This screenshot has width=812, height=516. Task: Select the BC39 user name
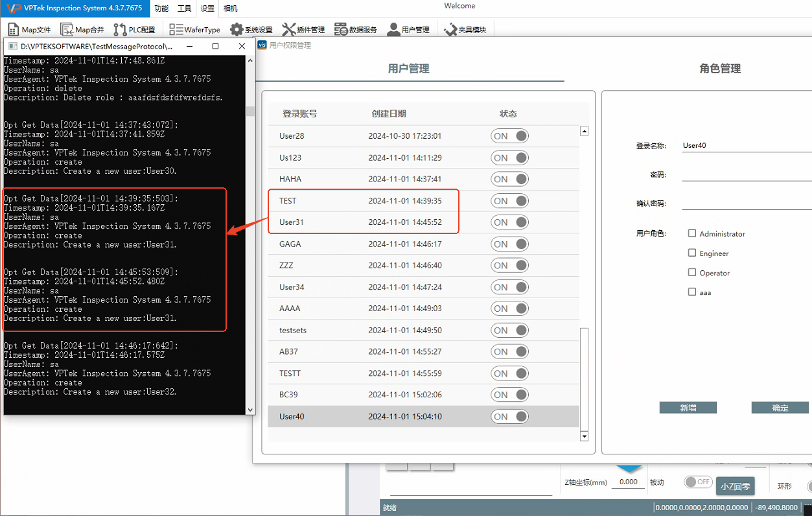click(289, 395)
